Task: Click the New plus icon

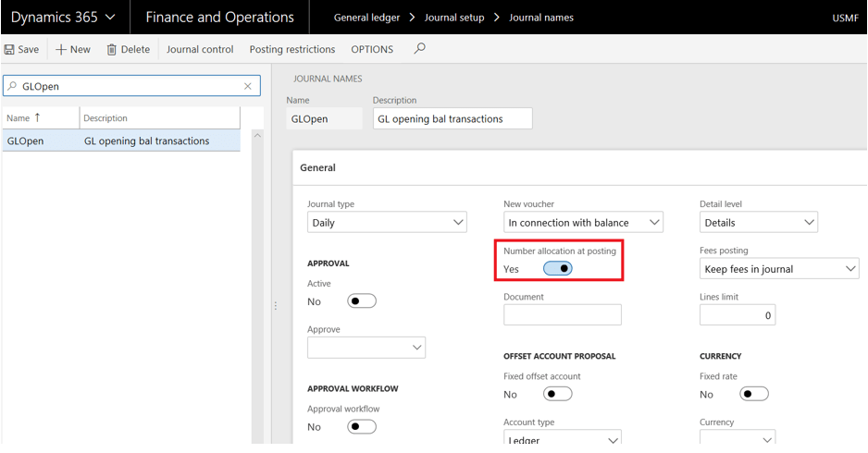Action: click(61, 50)
